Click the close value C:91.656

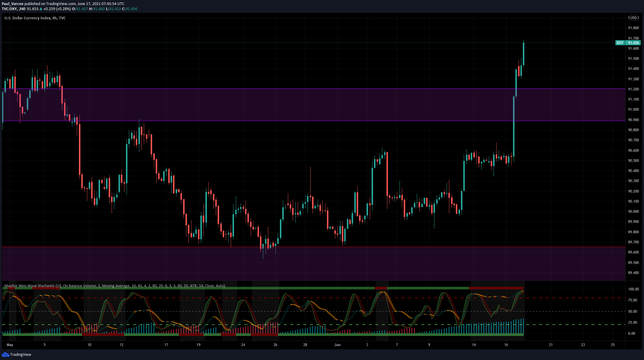coord(130,9)
